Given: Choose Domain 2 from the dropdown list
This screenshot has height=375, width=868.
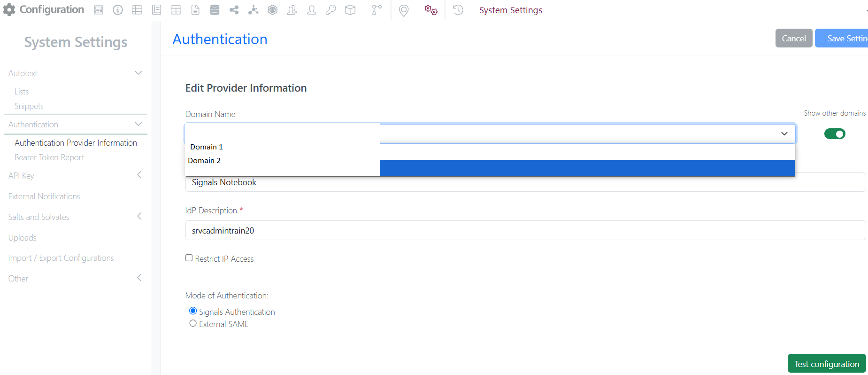Looking at the screenshot, I should [205, 161].
